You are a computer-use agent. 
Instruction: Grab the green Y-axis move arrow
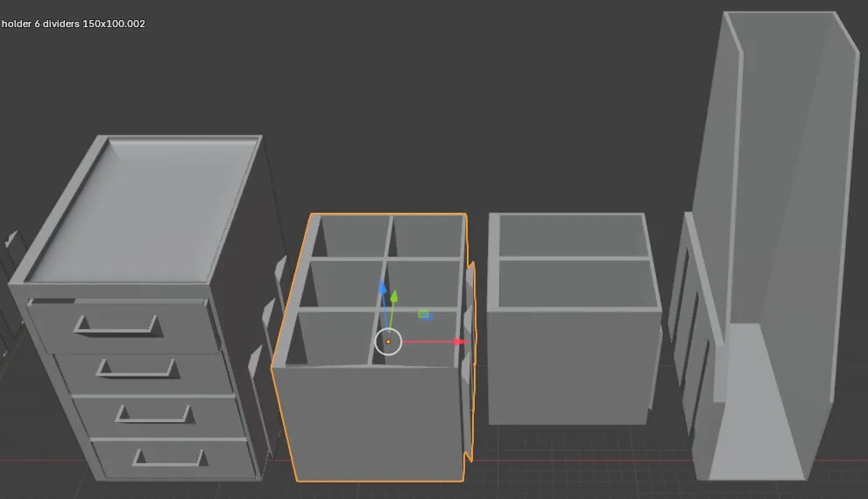pos(393,297)
